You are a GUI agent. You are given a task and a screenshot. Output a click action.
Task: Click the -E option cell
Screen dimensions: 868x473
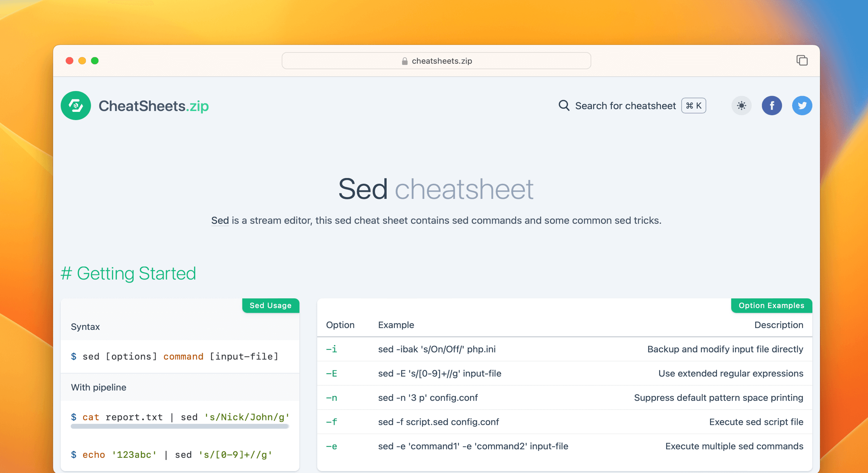(331, 374)
